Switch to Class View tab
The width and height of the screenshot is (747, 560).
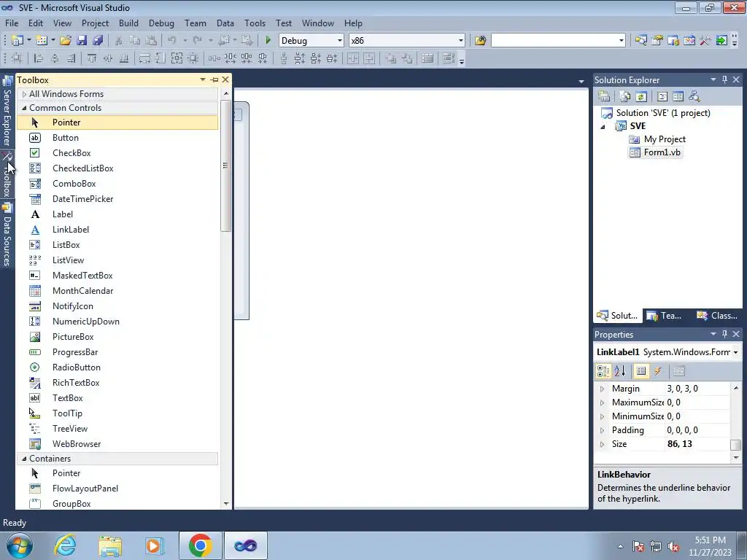tap(717, 316)
